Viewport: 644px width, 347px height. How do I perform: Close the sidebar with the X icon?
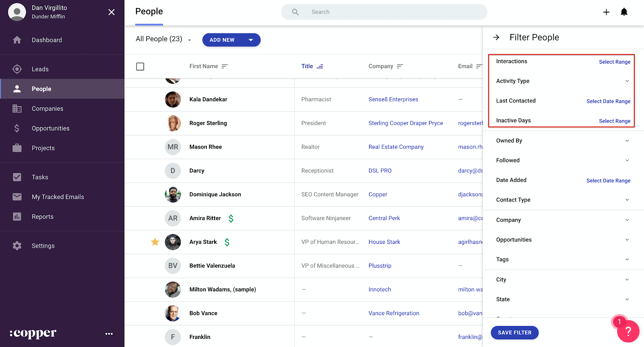tap(111, 12)
